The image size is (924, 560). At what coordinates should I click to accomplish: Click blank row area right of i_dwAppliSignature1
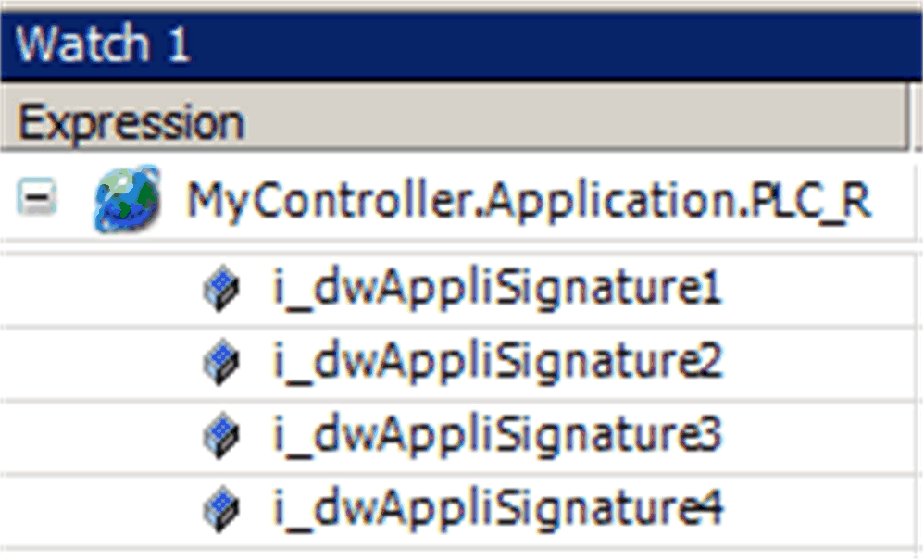[x=819, y=289]
